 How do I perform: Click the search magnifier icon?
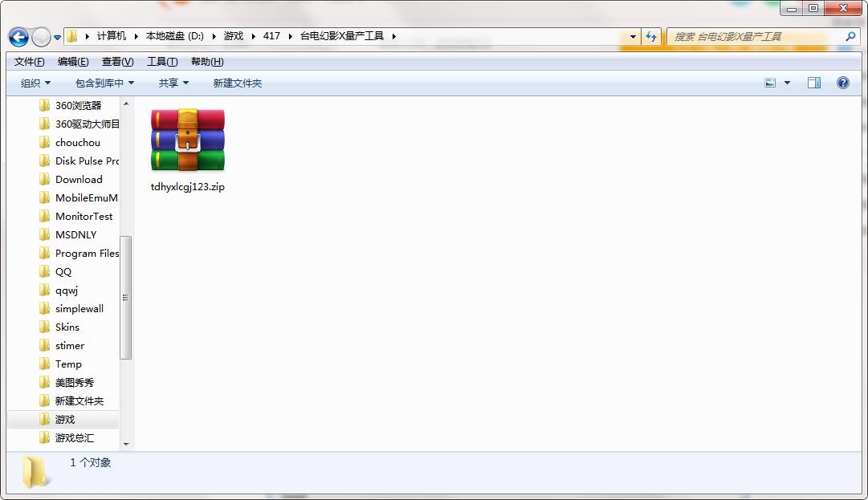tap(851, 36)
